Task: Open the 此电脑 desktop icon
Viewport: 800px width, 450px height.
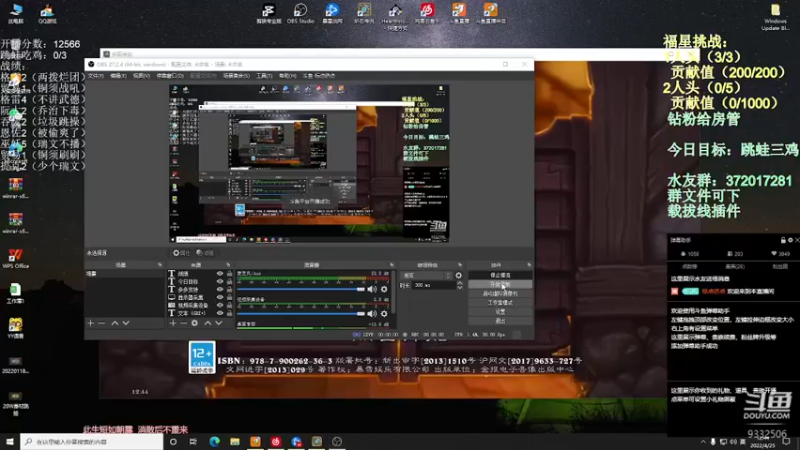Action: pos(16,14)
